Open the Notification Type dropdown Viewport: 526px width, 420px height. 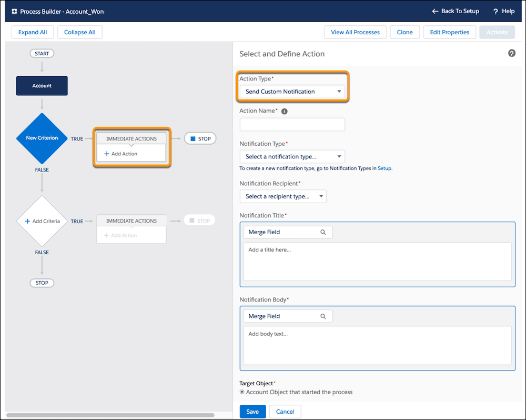292,157
